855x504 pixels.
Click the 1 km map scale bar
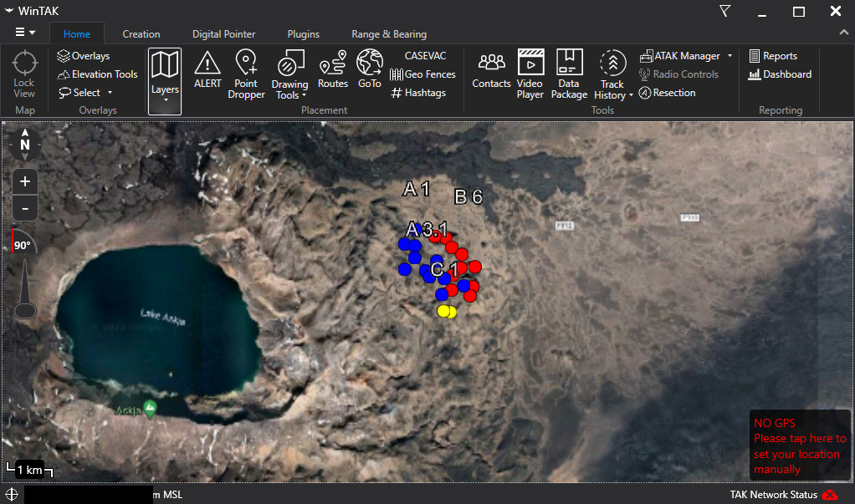click(30, 470)
